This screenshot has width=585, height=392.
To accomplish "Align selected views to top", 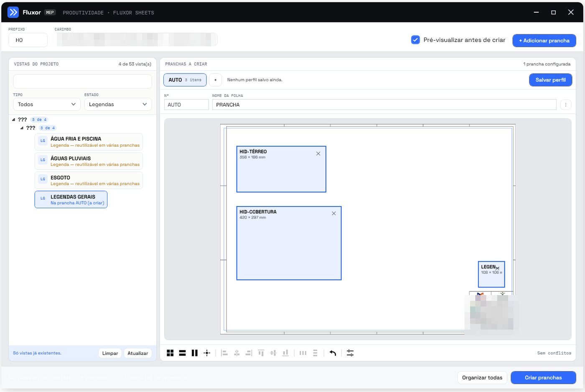I will point(261,353).
